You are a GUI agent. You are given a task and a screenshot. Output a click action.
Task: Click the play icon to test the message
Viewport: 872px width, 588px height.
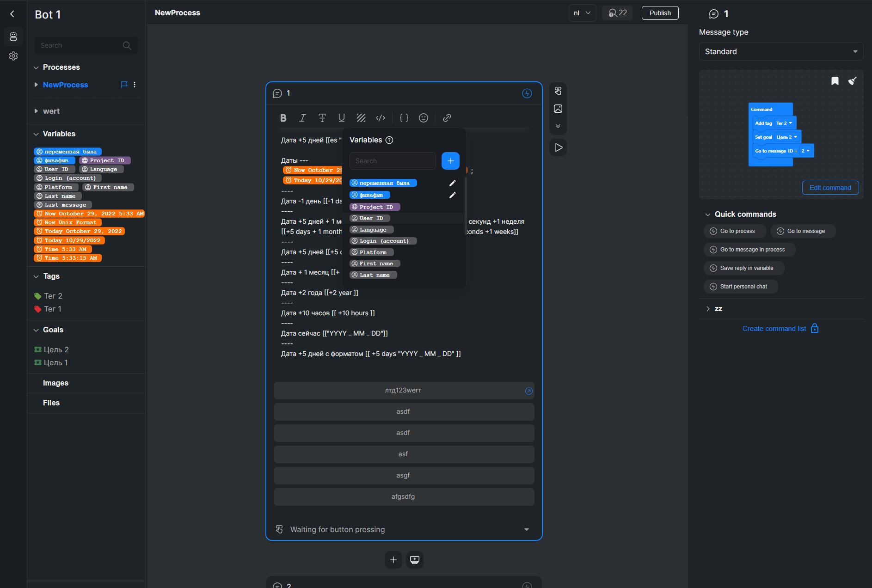558,147
